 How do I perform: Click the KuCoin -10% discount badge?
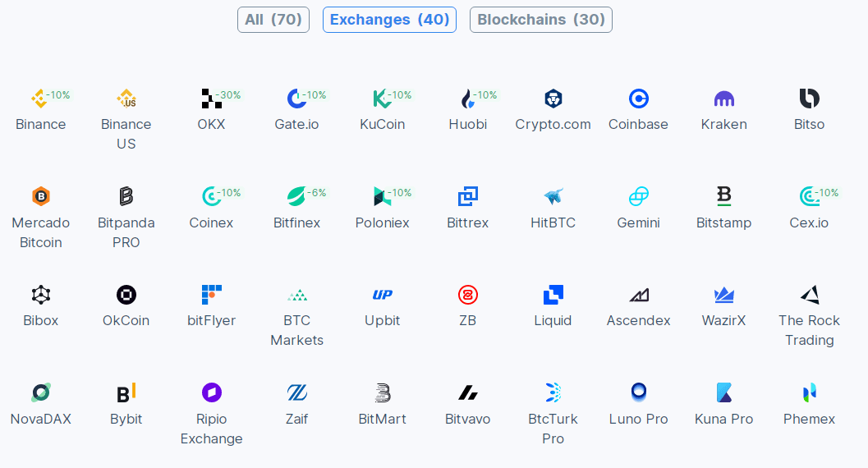pos(399,95)
